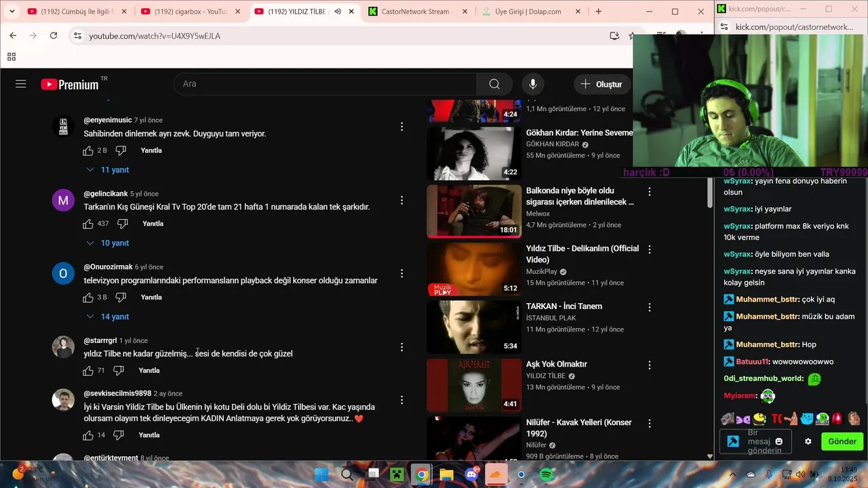868x488 pixels.
Task: Reply to @starrrgrl with Yanıtla
Action: [x=149, y=371]
